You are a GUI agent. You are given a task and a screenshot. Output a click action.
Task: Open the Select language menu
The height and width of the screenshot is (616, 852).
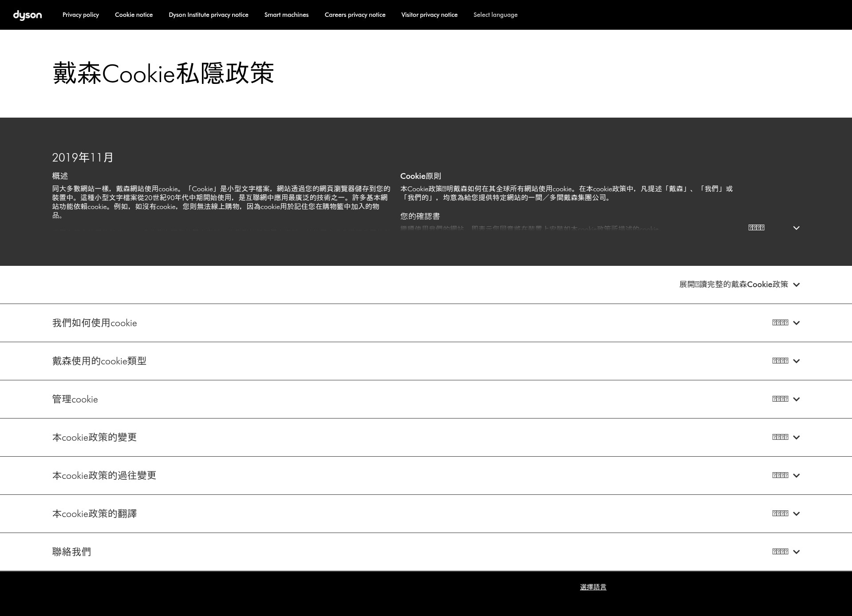point(495,15)
